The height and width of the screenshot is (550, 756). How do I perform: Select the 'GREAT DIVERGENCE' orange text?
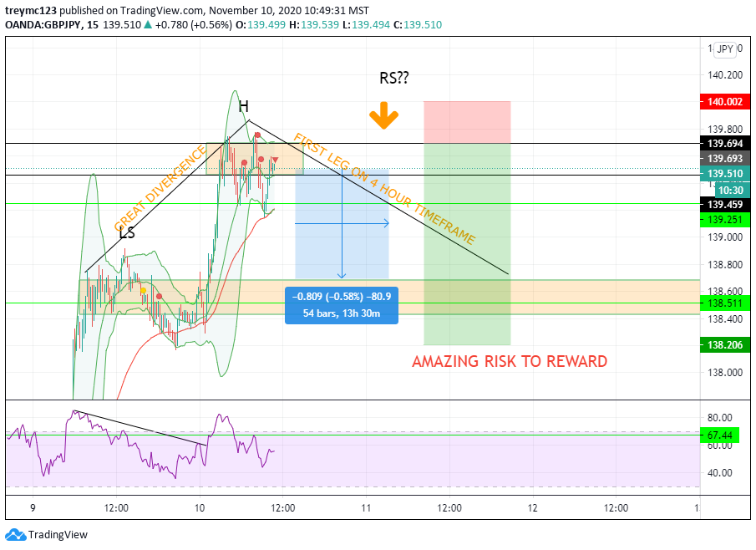[x=160, y=189]
